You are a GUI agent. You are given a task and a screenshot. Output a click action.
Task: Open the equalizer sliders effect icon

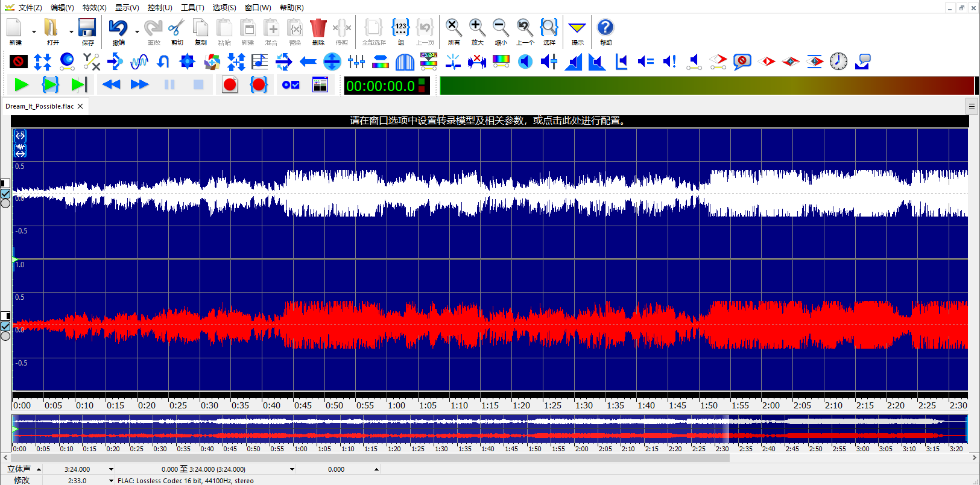click(x=356, y=62)
